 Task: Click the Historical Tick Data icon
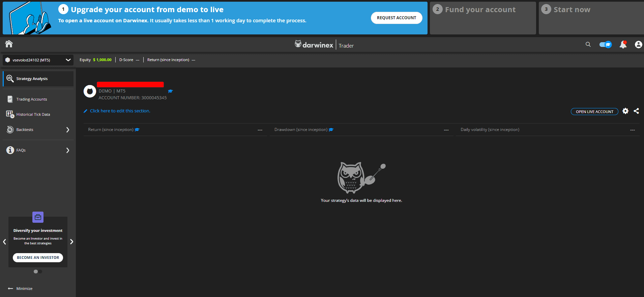[x=10, y=114]
